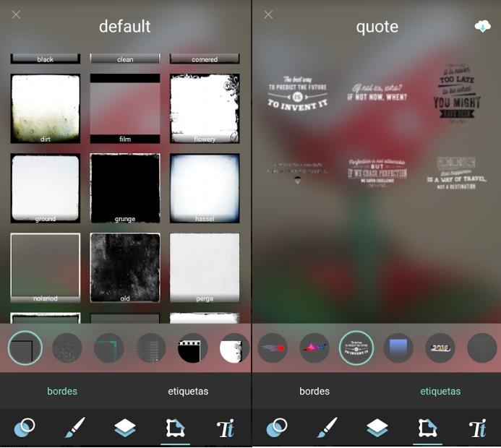Select borders frame tool in left panel
The width and height of the screenshot is (501, 448).
tap(175, 428)
